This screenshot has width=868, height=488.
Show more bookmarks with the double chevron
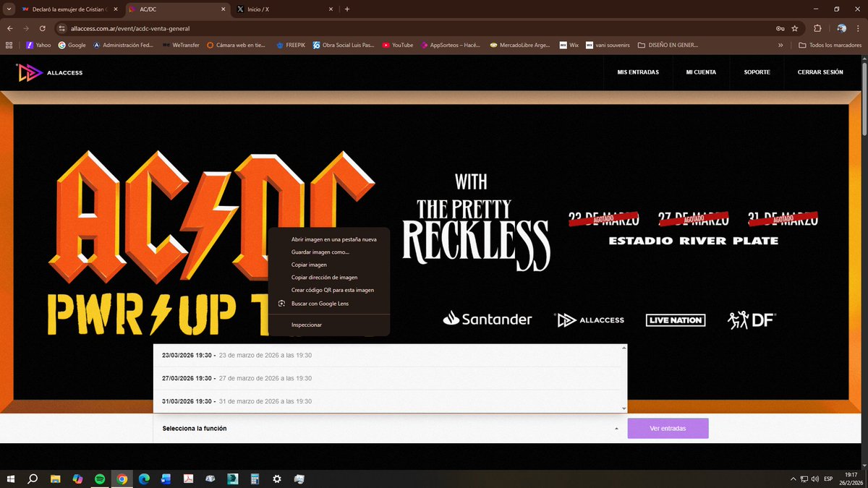tap(780, 45)
